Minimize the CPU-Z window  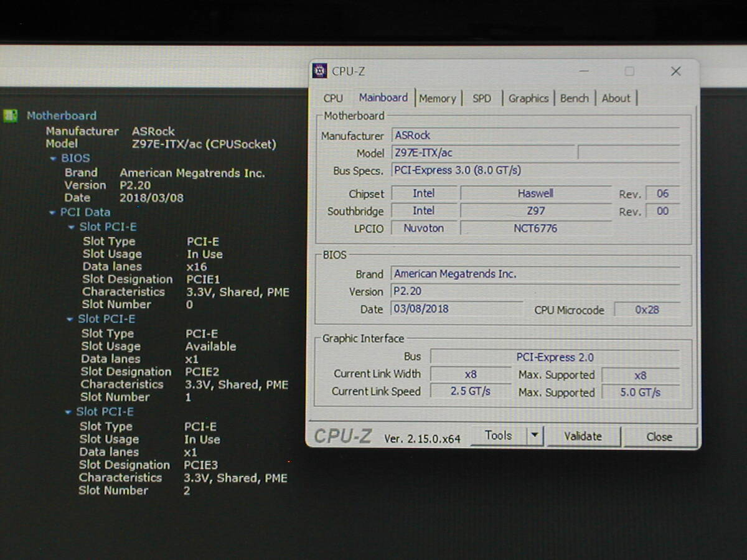click(583, 72)
